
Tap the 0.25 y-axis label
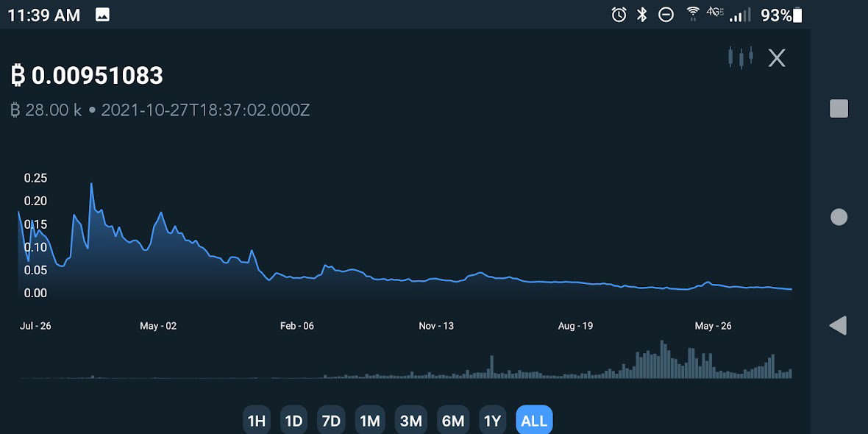35,178
